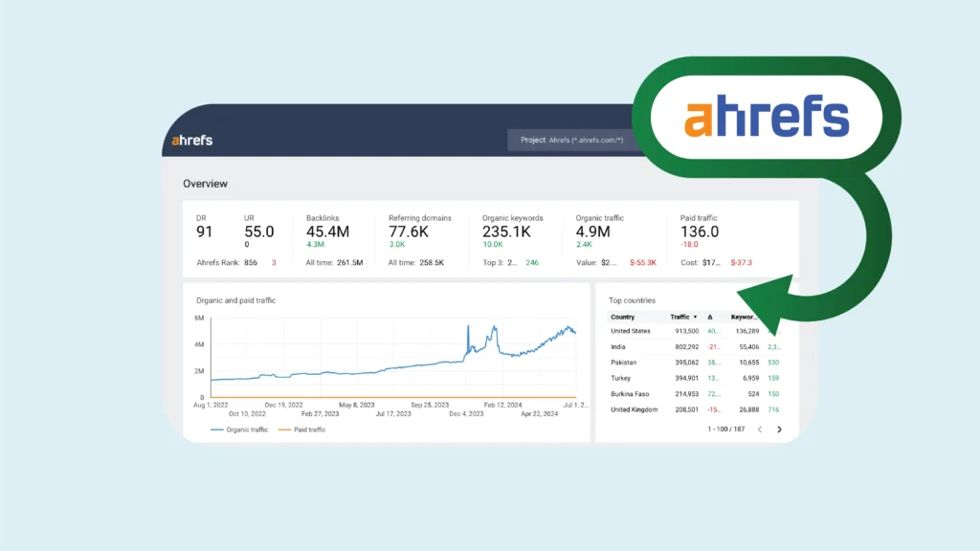Click the Organic keywords 235.1K value
Screen dimensions: 980x551
pos(506,231)
